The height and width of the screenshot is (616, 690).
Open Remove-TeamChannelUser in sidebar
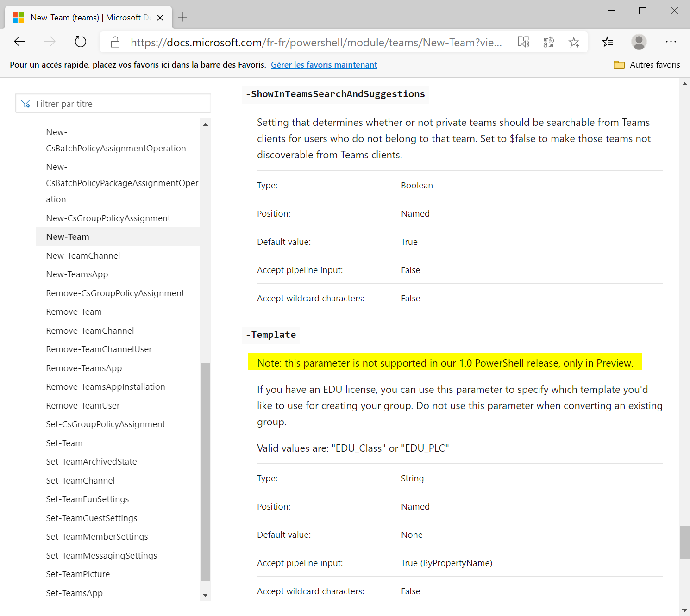(x=99, y=349)
